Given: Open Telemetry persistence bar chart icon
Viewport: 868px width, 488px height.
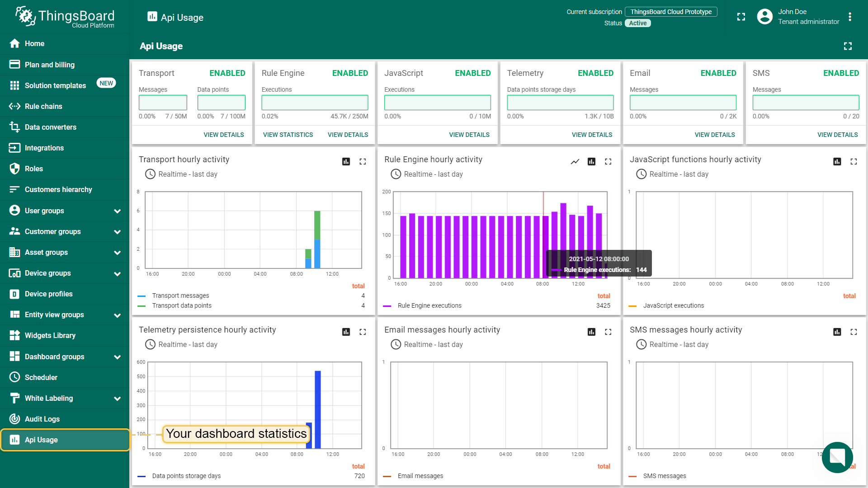Looking at the screenshot, I should pyautogui.click(x=346, y=332).
